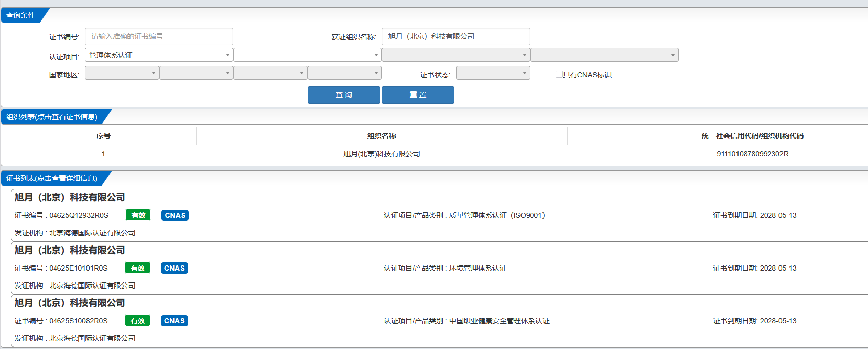Click the 重置 reset button
Image resolution: width=868 pixels, height=349 pixels.
418,95
